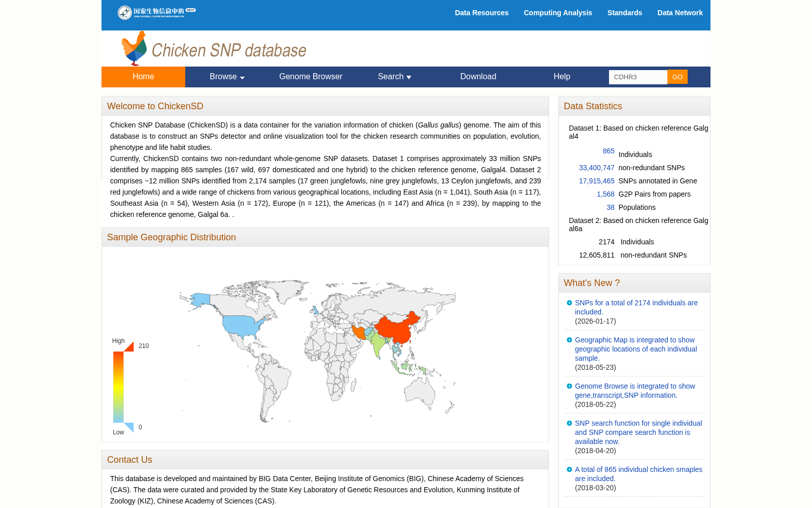Click the gene search field showing CDHR3

(x=638, y=77)
